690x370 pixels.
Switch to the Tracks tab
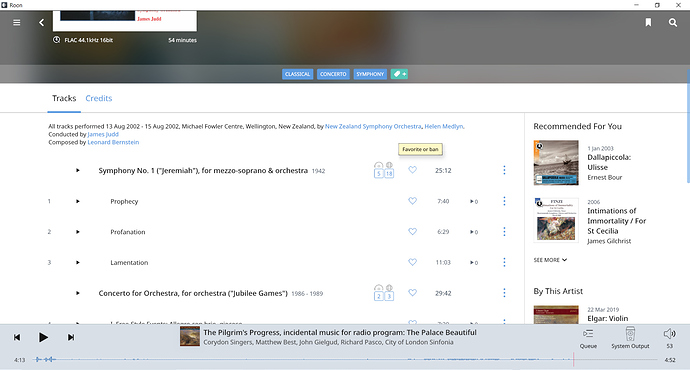click(64, 98)
